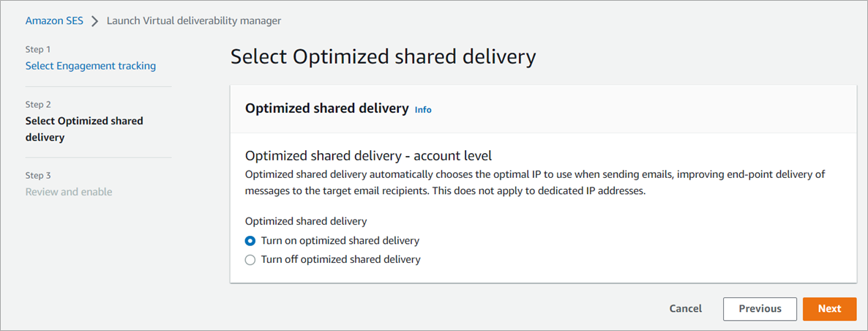Open the Info link beside panel title
The height and width of the screenshot is (331, 868).
tap(423, 110)
